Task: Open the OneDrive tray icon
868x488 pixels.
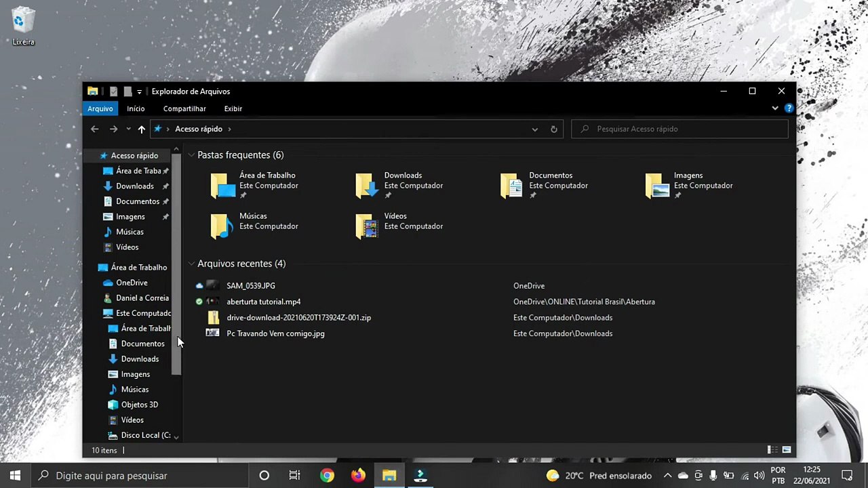Action: click(x=683, y=476)
